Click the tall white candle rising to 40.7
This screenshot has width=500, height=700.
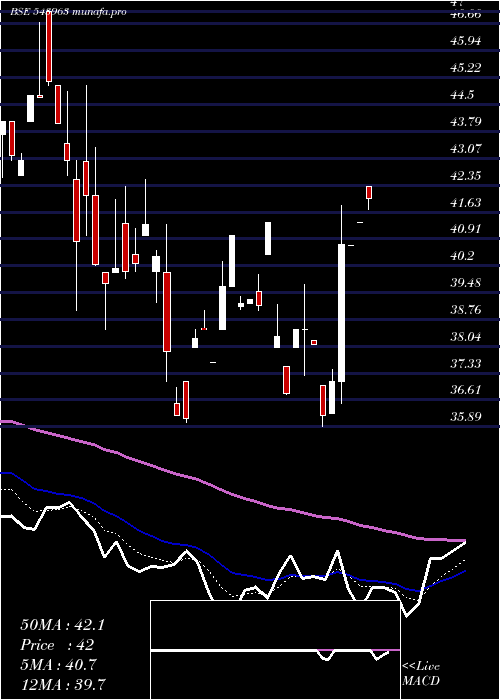tap(342, 312)
